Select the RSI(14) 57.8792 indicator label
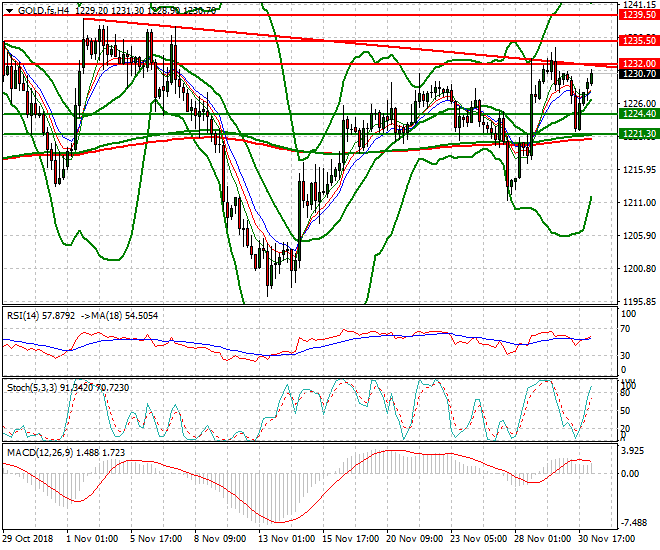The height and width of the screenshot is (550, 660). pos(41,316)
